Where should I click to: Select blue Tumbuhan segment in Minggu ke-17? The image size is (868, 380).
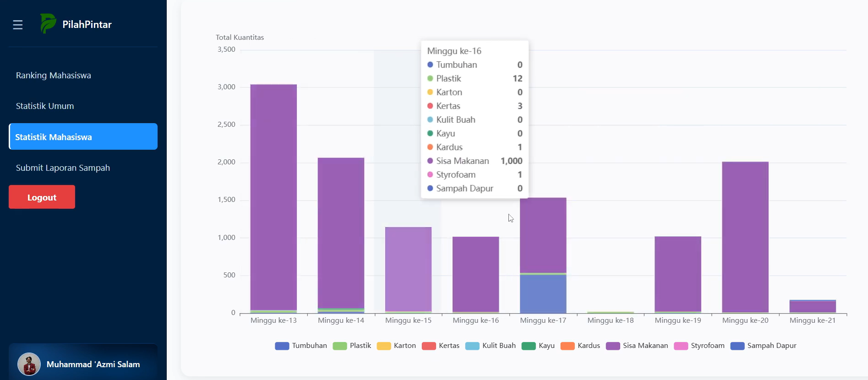point(543,294)
